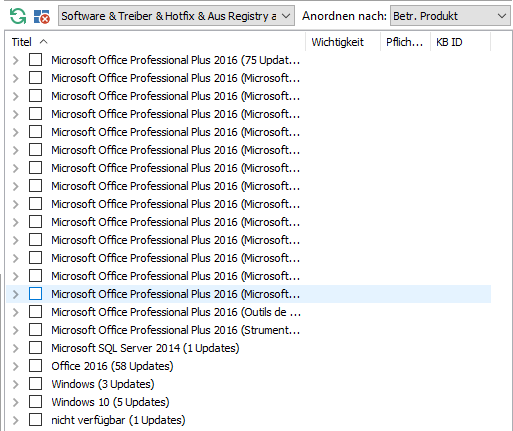Select the Office Professional Plus 2016 (Outils de... row text

[x=176, y=312]
